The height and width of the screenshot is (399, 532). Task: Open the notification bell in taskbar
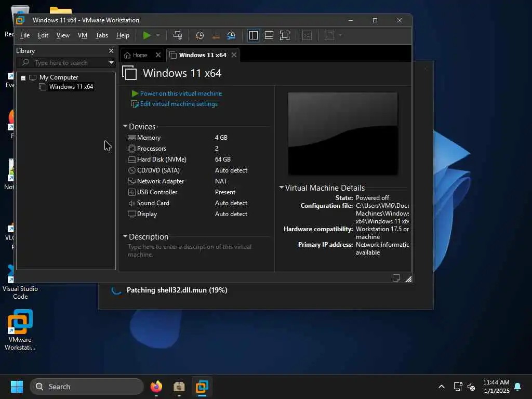[518, 387]
